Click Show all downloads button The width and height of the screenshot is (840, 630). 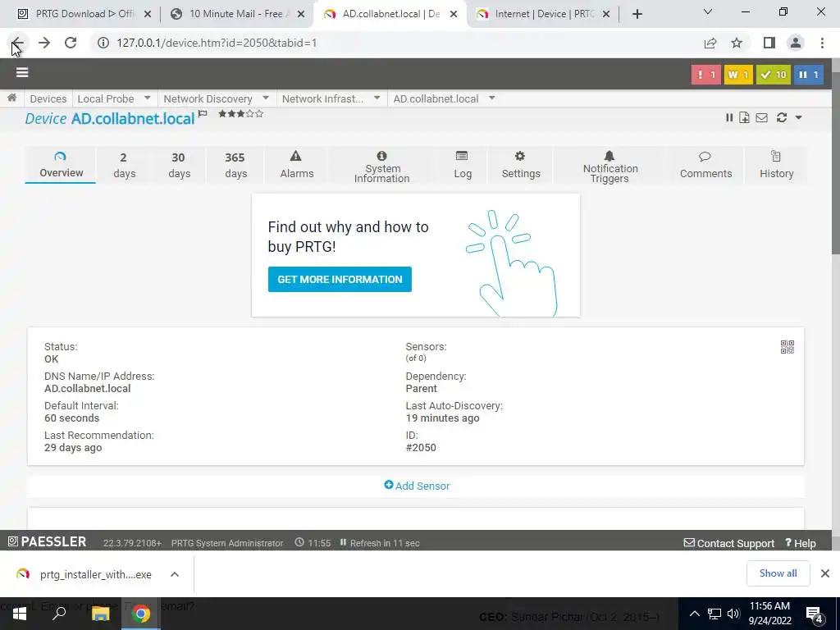[x=778, y=573]
